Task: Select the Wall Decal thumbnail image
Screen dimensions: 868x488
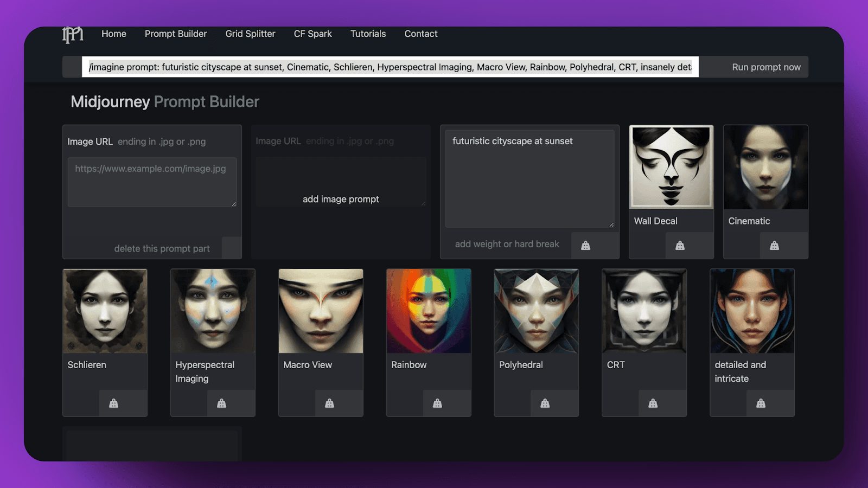Action: (671, 167)
